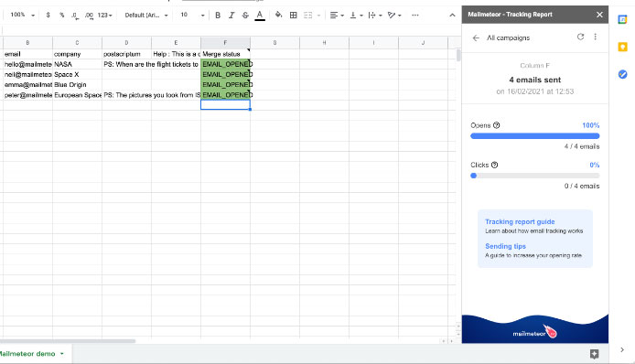
Task: Select cell with hello@mailmeteor email
Action: (x=28, y=64)
